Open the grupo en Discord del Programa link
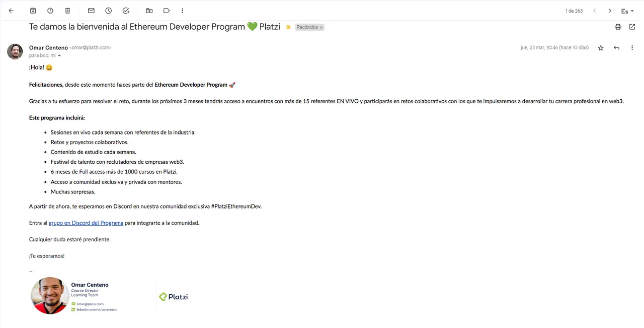 click(x=86, y=223)
